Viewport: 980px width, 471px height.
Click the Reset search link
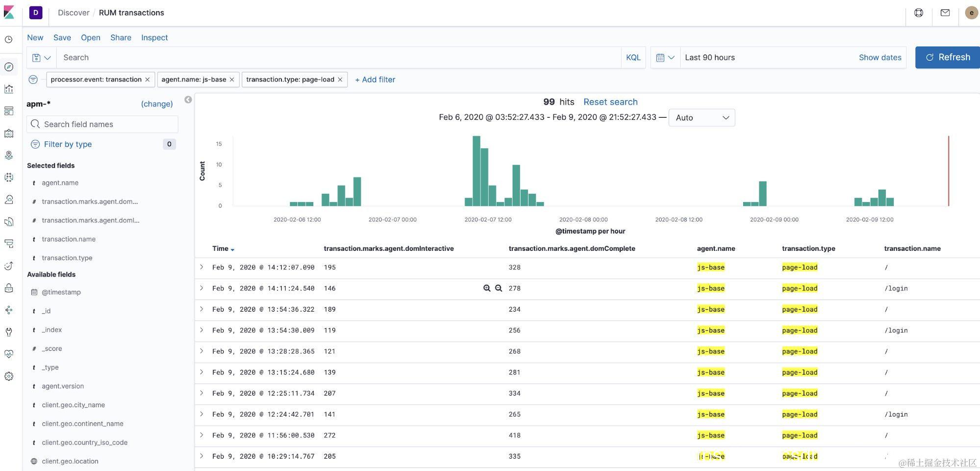610,102
